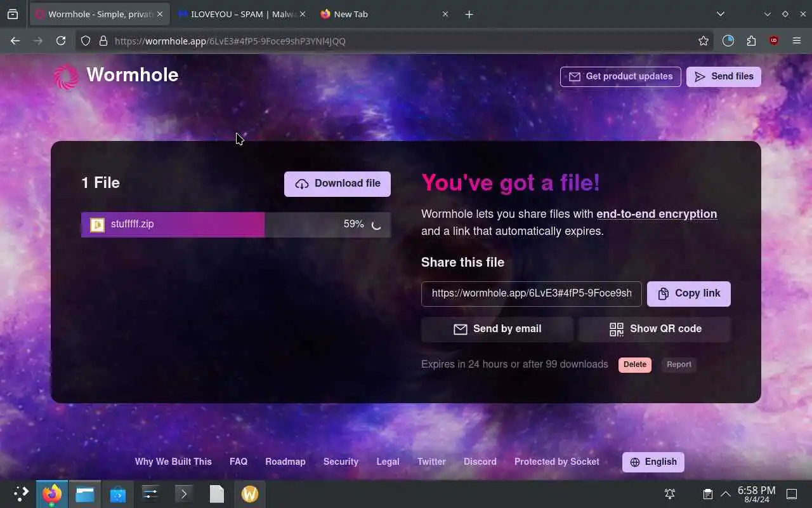The image size is (812, 508).
Task: Open a new browser tab with plus
Action: [469, 14]
